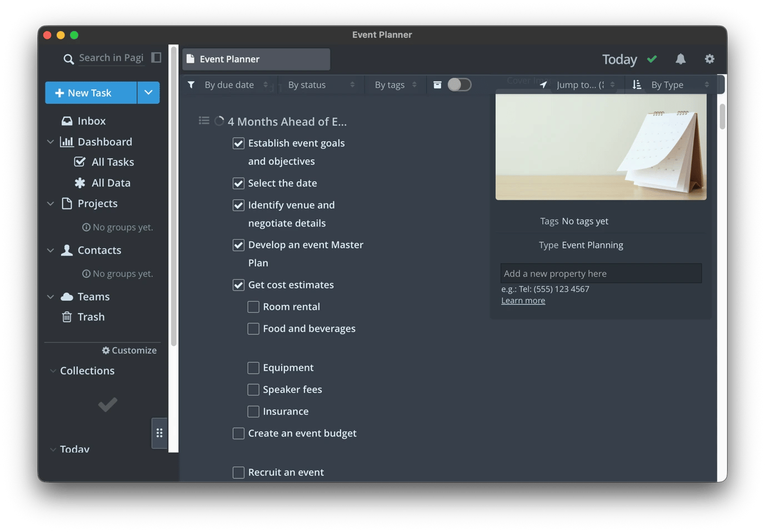Collapse the Dashboard section chevron
This screenshot has width=765, height=532.
[51, 142]
